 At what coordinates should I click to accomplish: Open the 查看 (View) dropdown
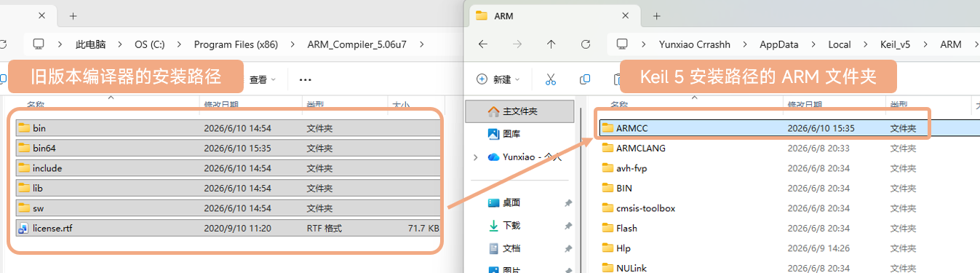click(x=263, y=79)
